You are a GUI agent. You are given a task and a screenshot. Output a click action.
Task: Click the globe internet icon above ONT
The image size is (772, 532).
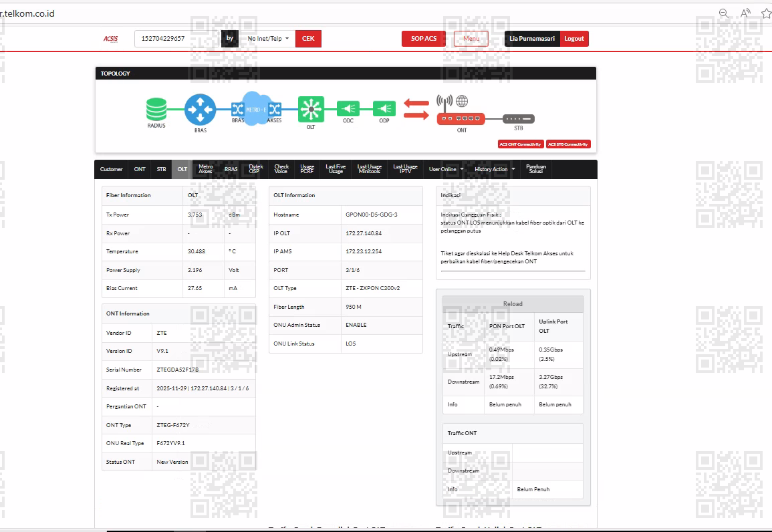[x=462, y=102]
